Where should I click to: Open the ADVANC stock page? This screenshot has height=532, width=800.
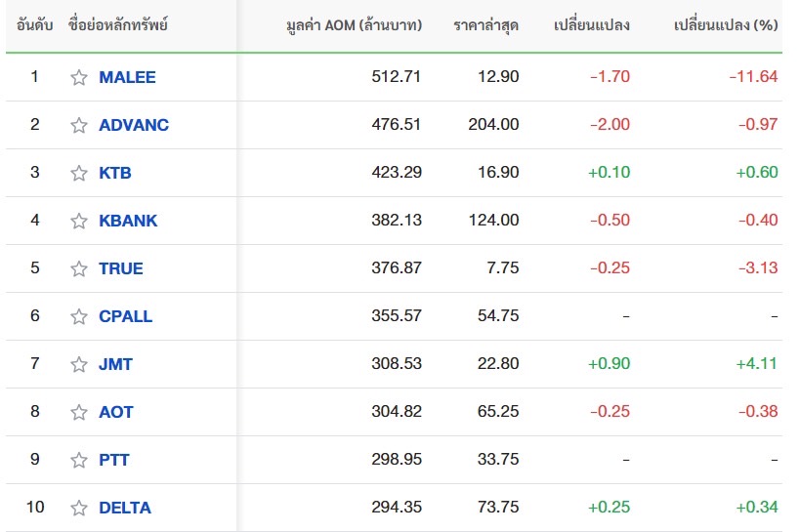click(x=134, y=125)
